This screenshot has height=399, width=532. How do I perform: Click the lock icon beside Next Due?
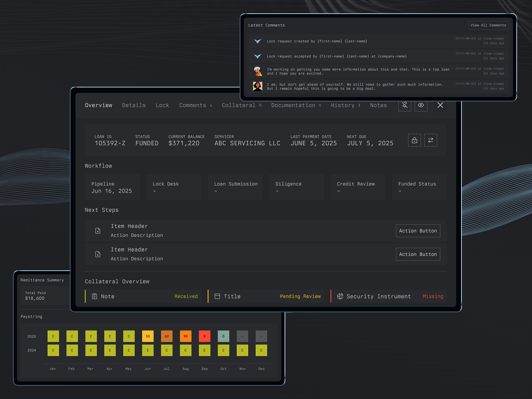coord(414,140)
